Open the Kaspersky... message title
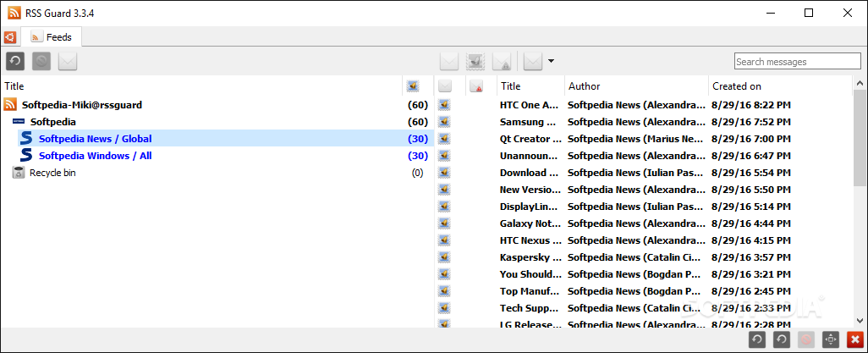 (530, 257)
